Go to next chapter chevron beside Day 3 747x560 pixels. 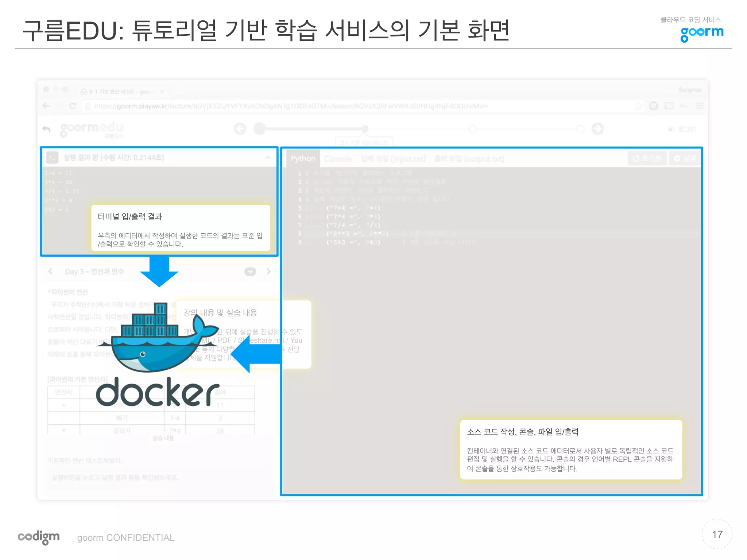[x=269, y=272]
